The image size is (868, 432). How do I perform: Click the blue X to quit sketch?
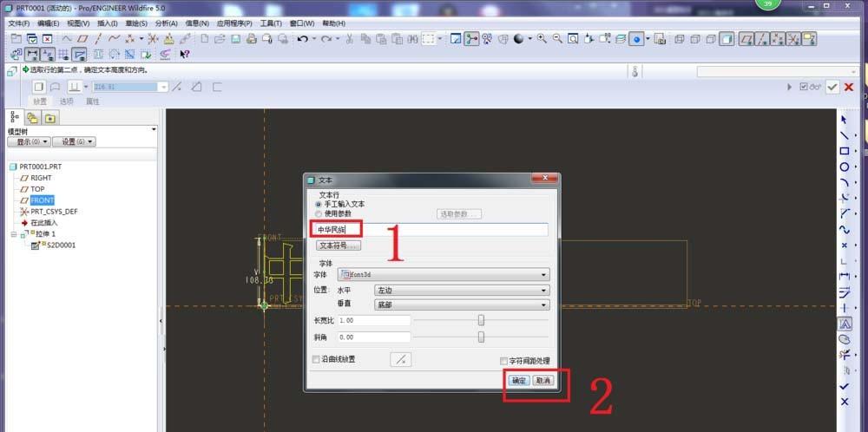845,402
